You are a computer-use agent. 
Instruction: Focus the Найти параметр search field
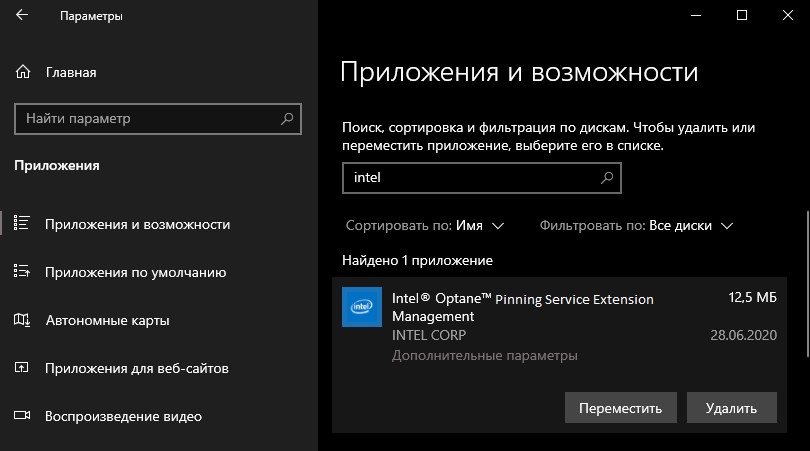click(x=158, y=119)
